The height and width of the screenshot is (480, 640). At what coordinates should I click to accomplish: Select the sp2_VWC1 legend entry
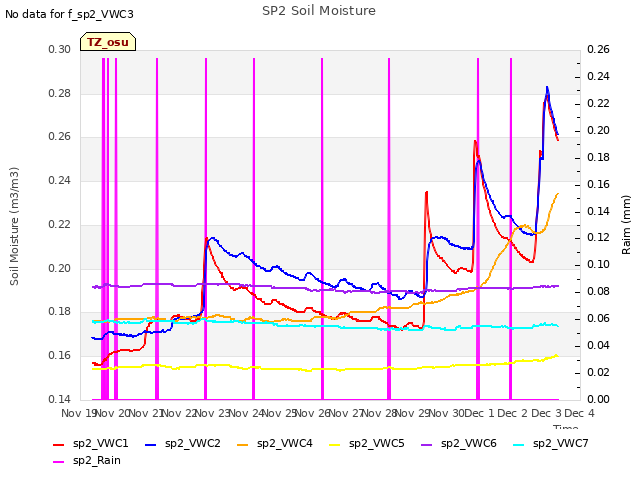(91, 443)
